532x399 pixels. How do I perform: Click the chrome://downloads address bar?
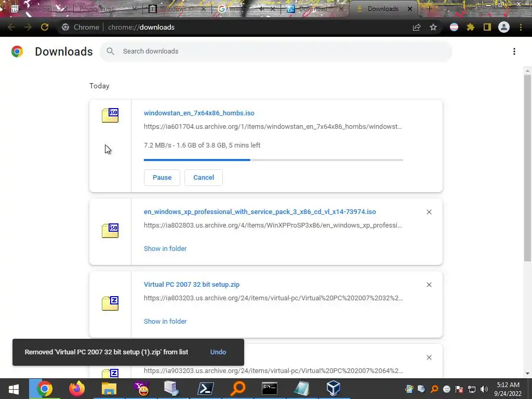pos(141,27)
